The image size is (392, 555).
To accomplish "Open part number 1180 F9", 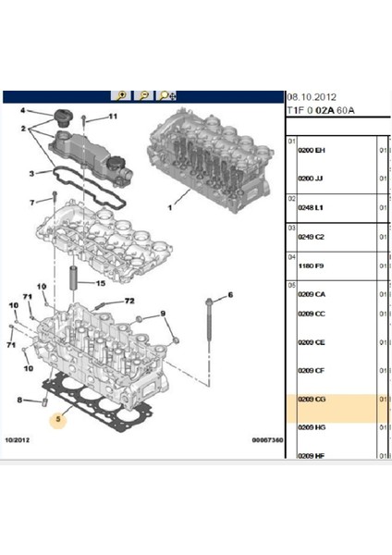I will tap(311, 265).
